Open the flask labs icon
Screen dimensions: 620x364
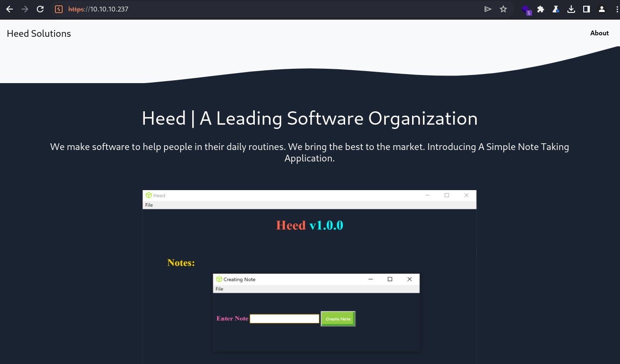pos(556,9)
